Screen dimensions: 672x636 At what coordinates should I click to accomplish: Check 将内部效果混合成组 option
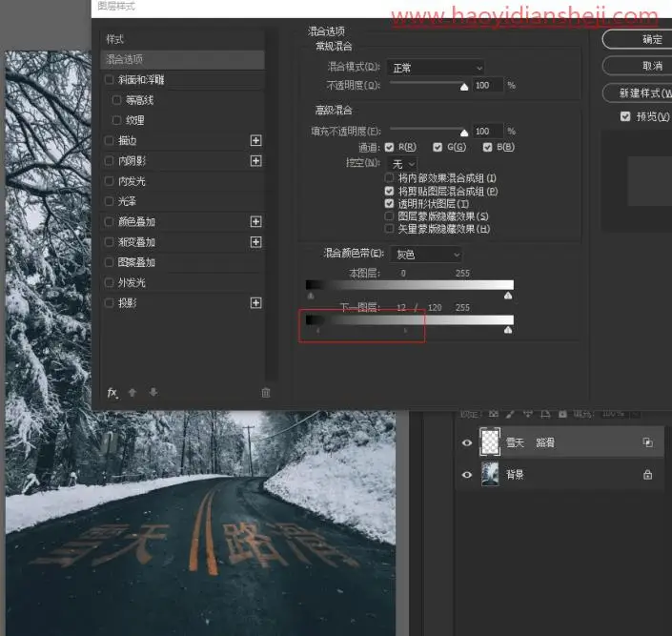(x=389, y=177)
